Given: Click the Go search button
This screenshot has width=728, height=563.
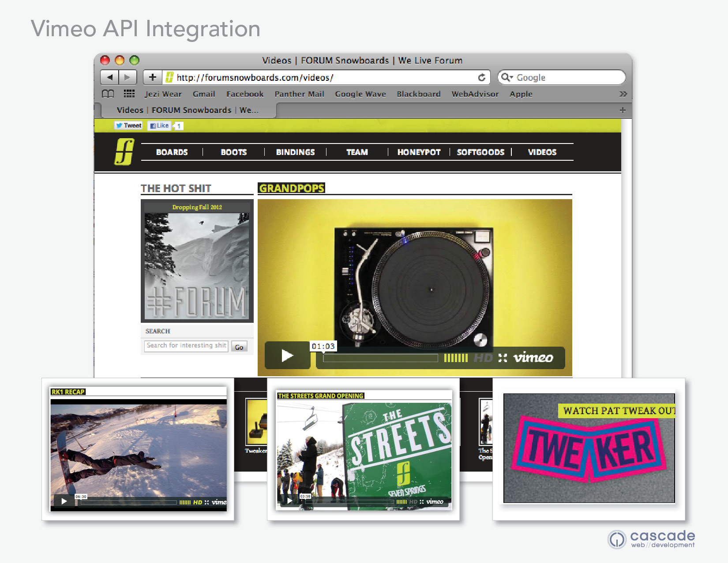Looking at the screenshot, I should pos(239,347).
